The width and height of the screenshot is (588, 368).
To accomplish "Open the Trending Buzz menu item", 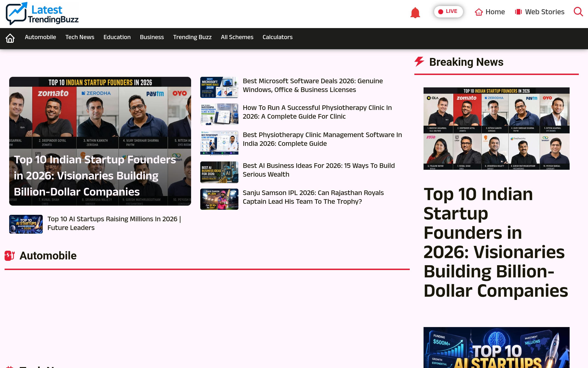I will (192, 37).
